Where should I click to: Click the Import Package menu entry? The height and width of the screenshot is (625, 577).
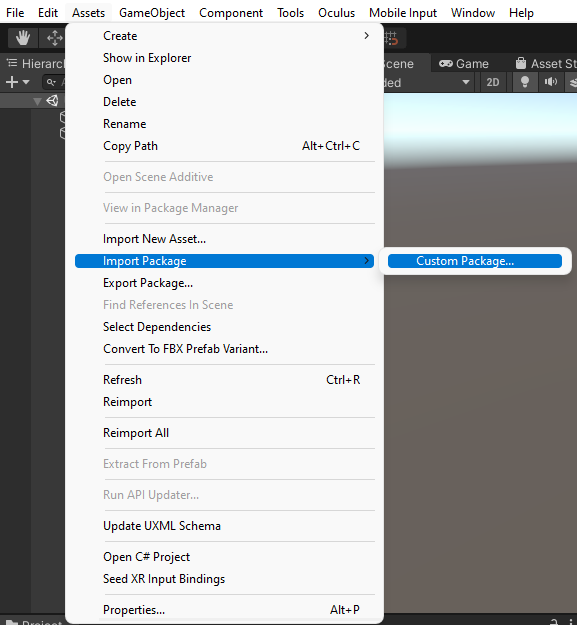(224, 261)
